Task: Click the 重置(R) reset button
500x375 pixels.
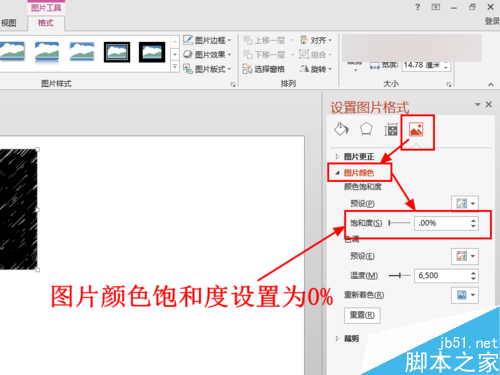Action: pyautogui.click(x=362, y=315)
